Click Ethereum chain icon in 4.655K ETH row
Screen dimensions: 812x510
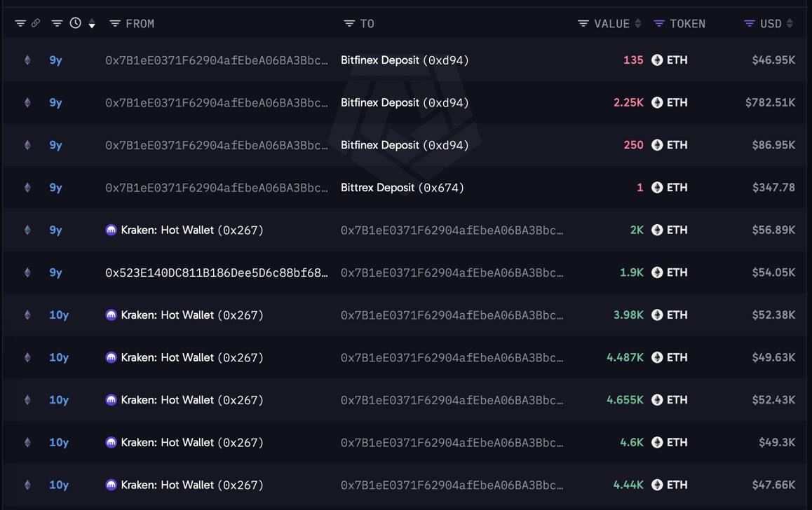point(27,400)
